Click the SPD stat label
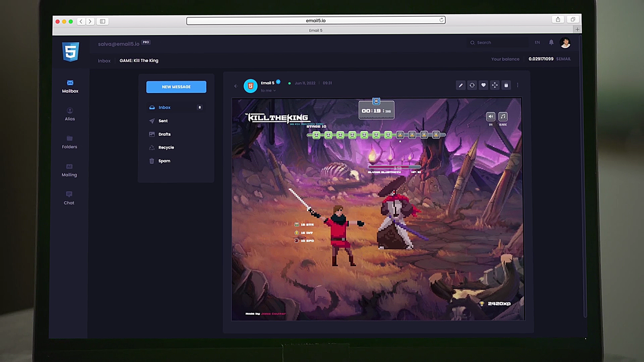The width and height of the screenshot is (644, 362). 304,241
